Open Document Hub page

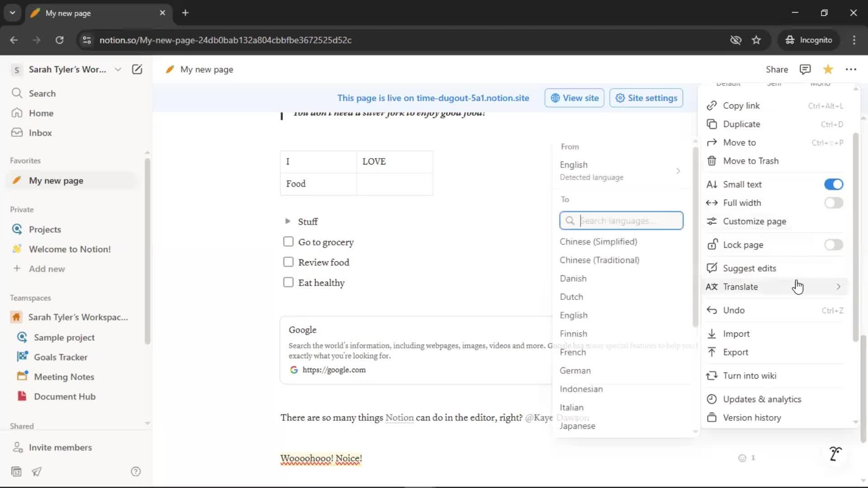[x=65, y=396]
